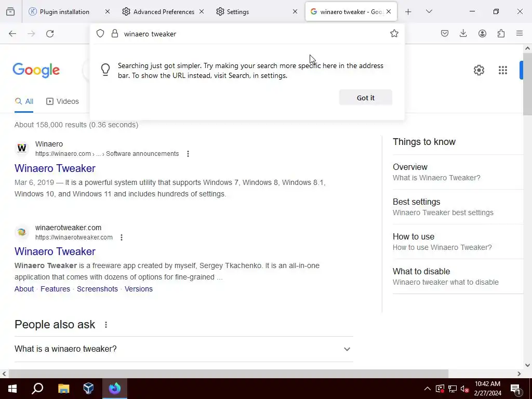This screenshot has width=532, height=399.
Task: Select the Videos search filter
Action: point(62,101)
